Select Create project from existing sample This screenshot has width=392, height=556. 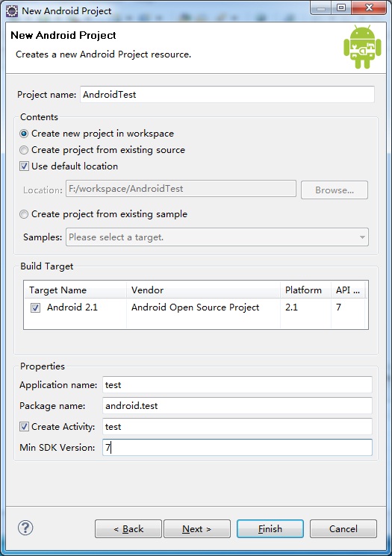point(24,214)
